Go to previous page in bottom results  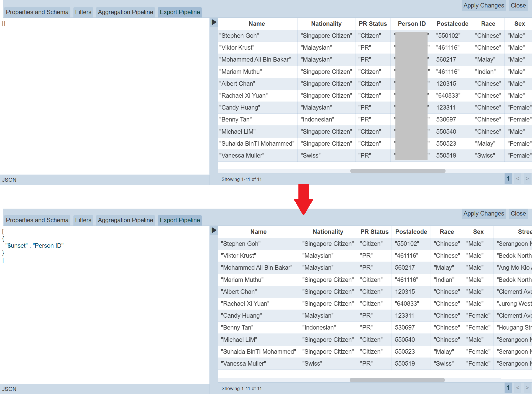click(518, 388)
